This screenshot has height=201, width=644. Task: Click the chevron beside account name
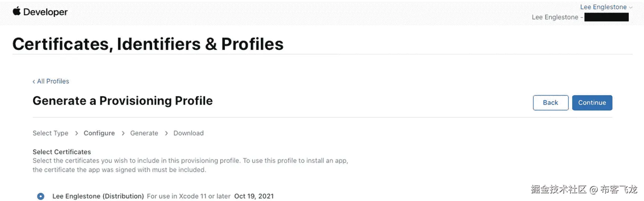631,7
